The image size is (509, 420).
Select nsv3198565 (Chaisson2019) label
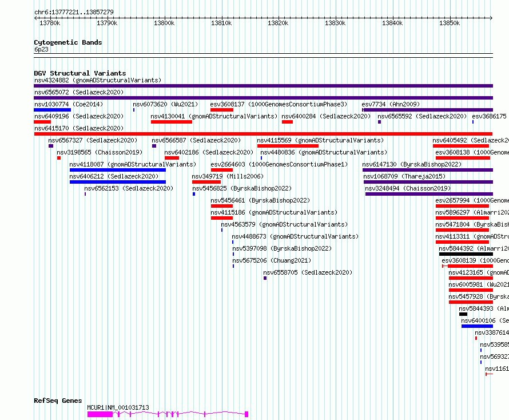pos(100,152)
